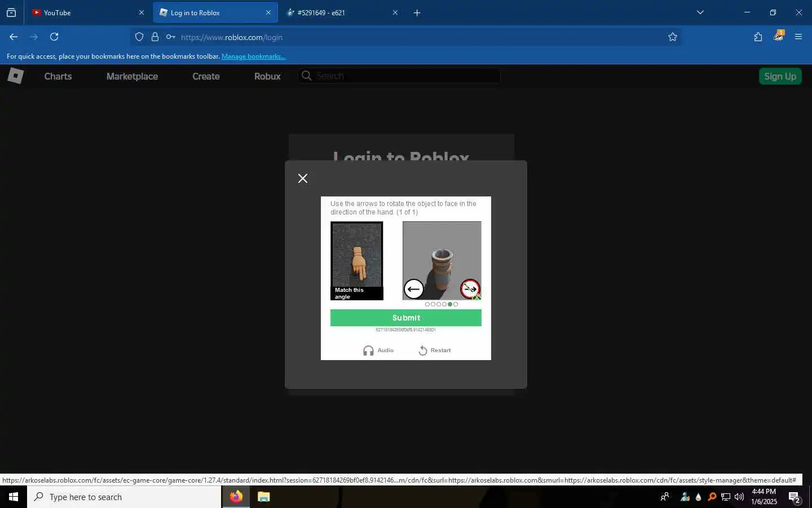Open the Firefox account avatar
The width and height of the screenshot is (812, 508).
click(x=779, y=36)
